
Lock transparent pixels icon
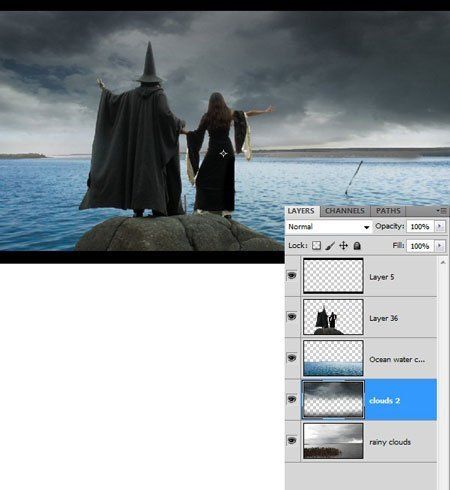click(316, 246)
